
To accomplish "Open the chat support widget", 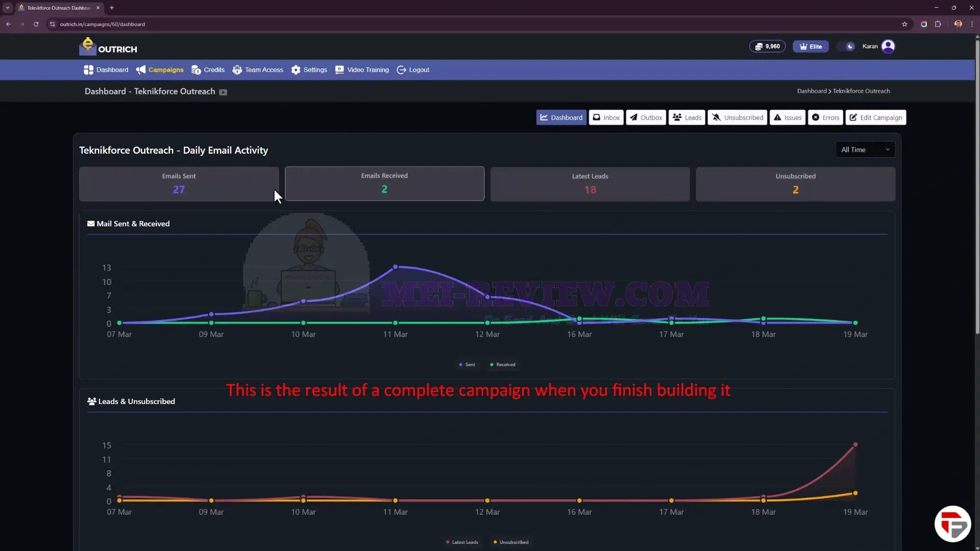I will coord(952,524).
